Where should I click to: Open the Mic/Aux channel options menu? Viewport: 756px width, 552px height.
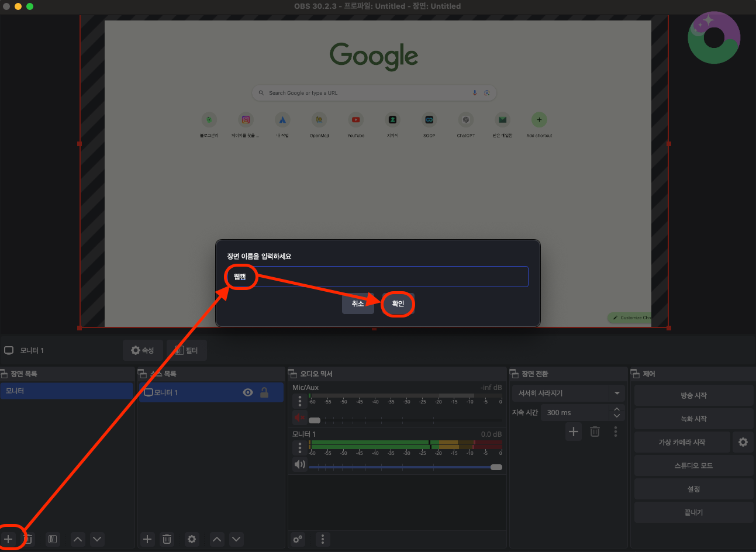(x=300, y=401)
